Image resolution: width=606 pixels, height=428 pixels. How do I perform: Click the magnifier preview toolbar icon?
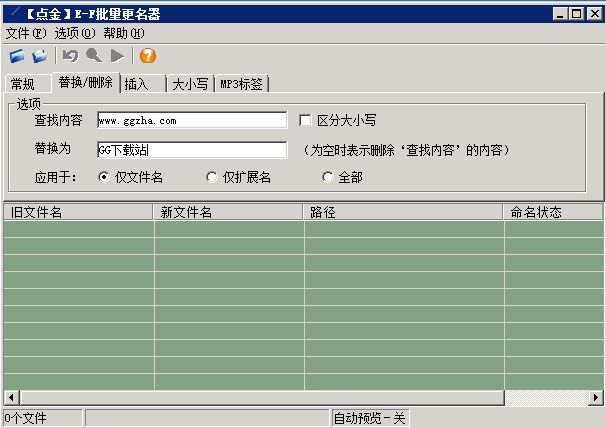point(94,56)
